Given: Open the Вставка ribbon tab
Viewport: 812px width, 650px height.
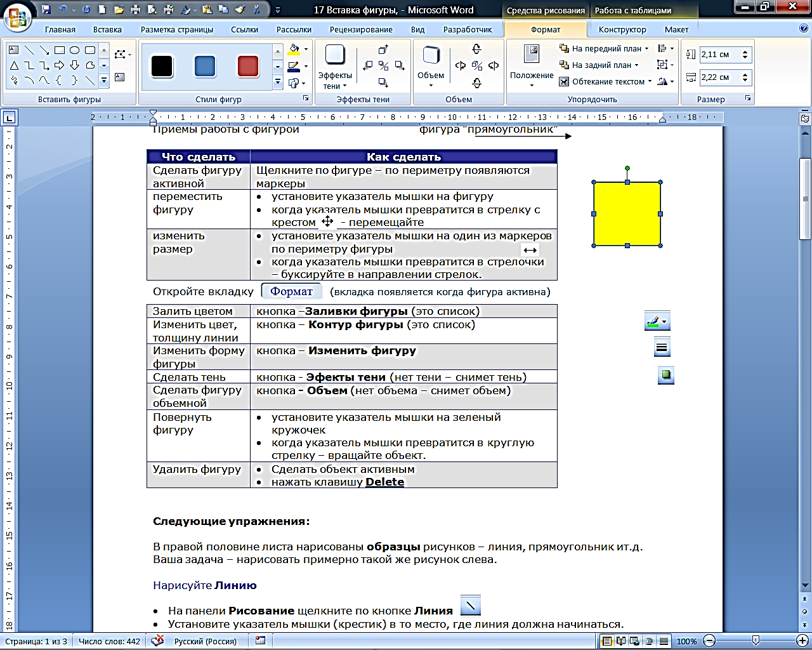Looking at the screenshot, I should pyautogui.click(x=107, y=29).
